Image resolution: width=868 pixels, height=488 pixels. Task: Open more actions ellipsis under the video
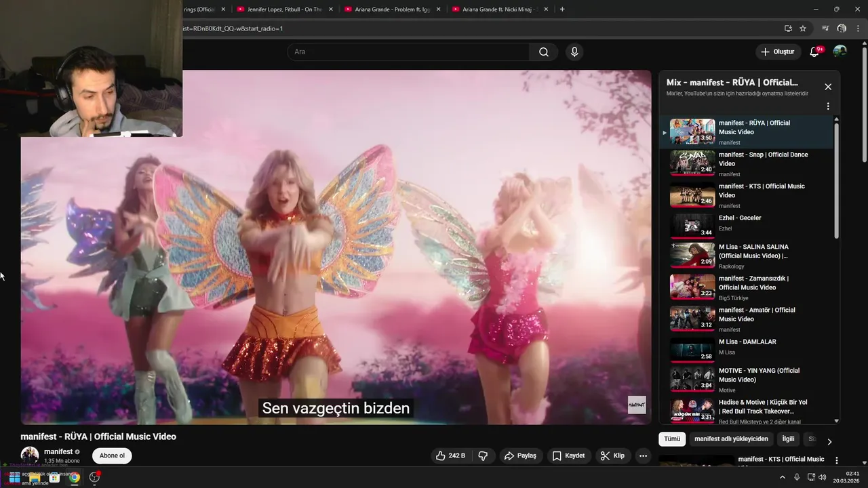(644, 456)
